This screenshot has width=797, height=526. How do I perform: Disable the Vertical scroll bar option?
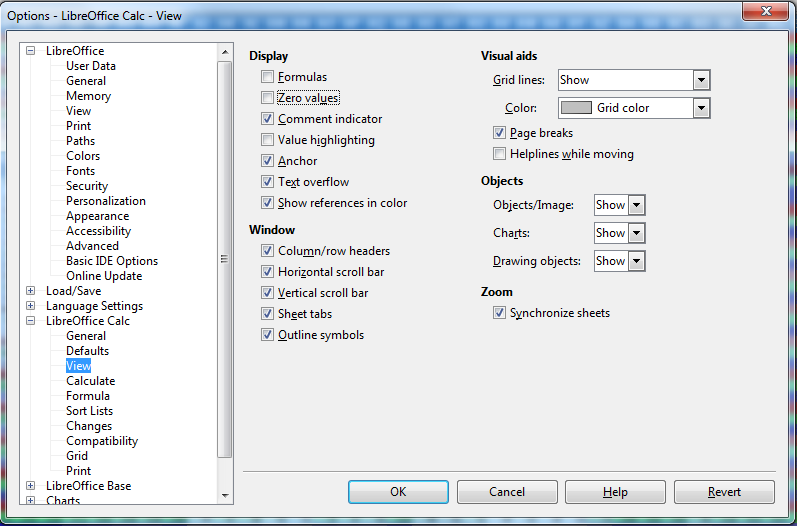[267, 293]
